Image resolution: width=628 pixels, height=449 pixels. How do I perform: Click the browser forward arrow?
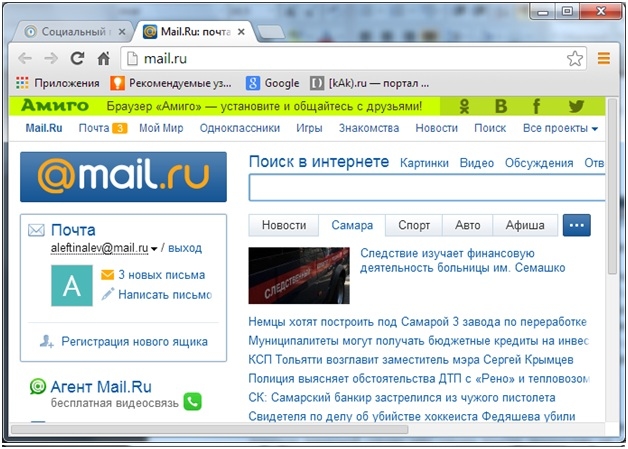coord(51,58)
